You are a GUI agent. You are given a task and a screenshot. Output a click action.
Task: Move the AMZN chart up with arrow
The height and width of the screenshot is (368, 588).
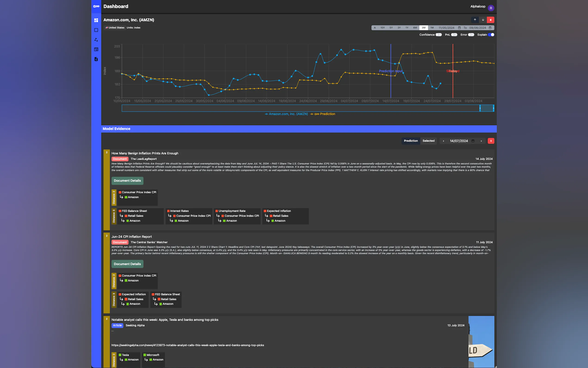(475, 20)
